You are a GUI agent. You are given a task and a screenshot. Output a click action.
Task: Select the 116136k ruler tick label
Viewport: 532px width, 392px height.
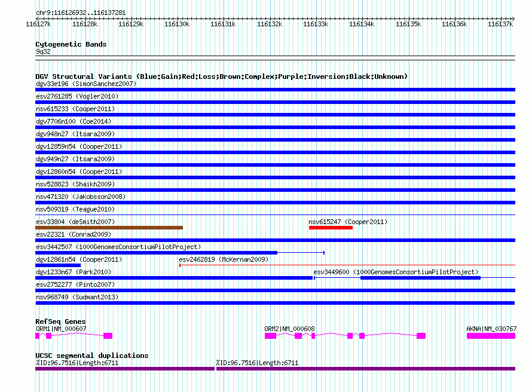(x=454, y=24)
